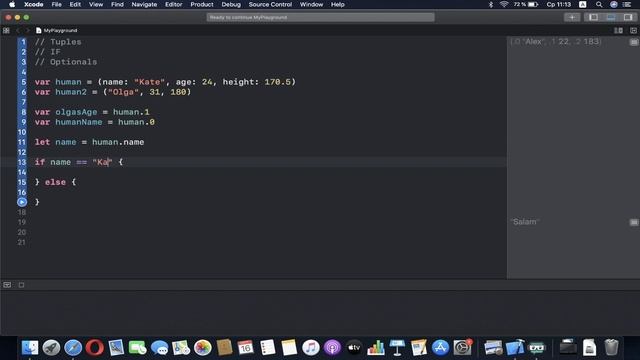640x360 pixels.
Task: Open System Preferences from the Dock
Action: (x=462, y=348)
